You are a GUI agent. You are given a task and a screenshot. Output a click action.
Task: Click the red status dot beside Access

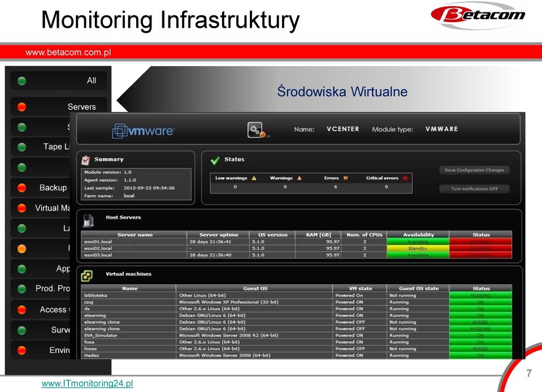[x=22, y=310]
